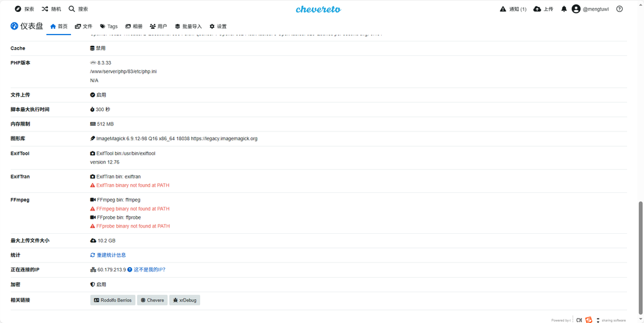Click the camera icon before ExifTran bin

(92, 177)
